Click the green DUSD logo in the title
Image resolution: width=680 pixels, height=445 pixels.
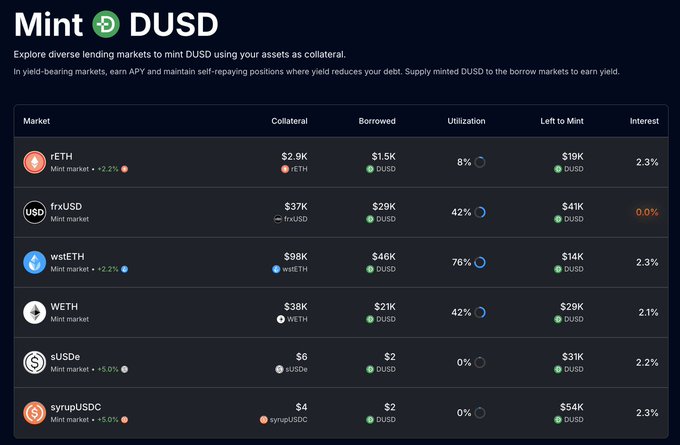(x=106, y=24)
